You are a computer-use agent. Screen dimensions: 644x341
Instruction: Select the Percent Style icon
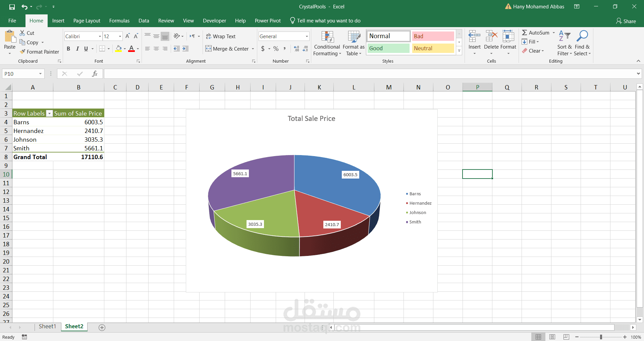(x=276, y=49)
